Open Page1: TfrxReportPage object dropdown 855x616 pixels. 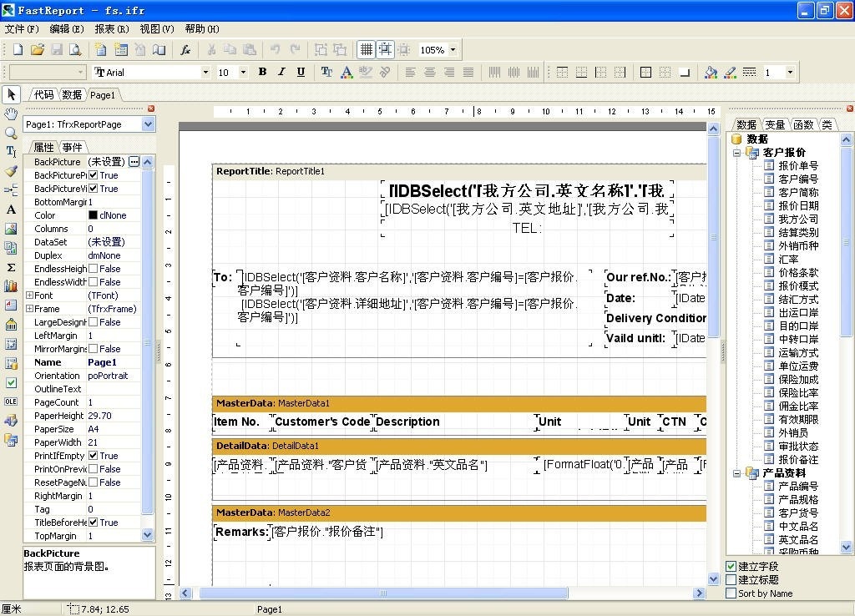[149, 124]
